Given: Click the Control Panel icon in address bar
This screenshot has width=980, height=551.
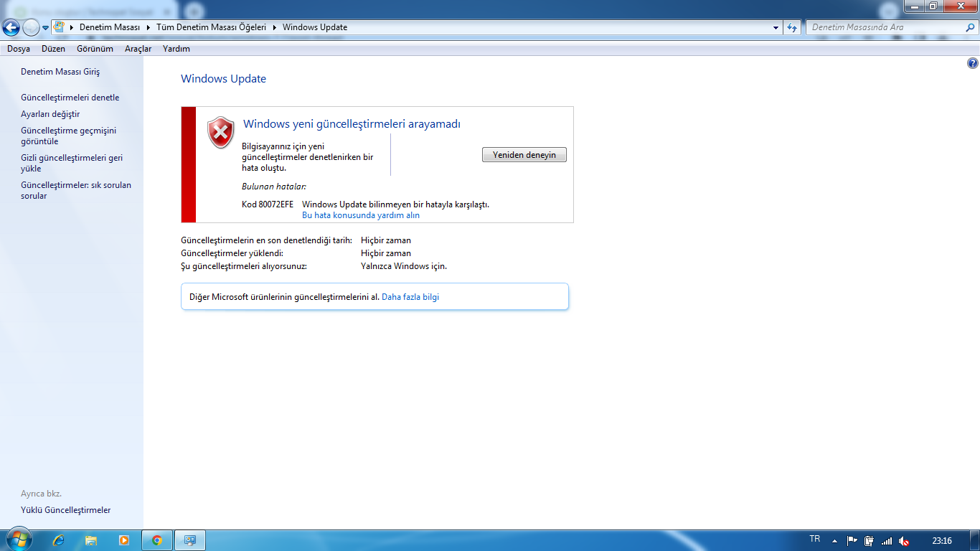Looking at the screenshot, I should point(60,27).
